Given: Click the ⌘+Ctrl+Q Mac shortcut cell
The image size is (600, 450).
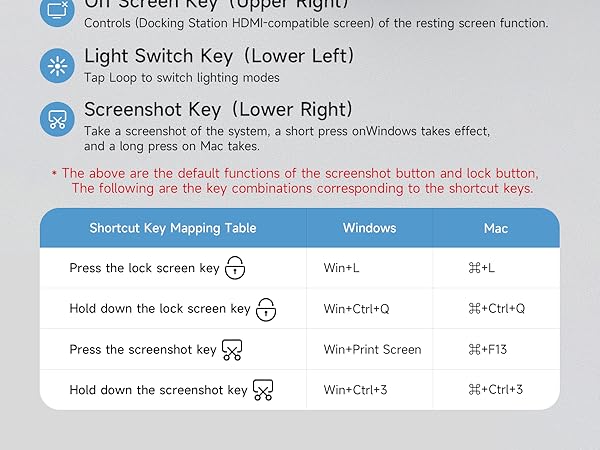Looking at the screenshot, I should (x=496, y=309).
